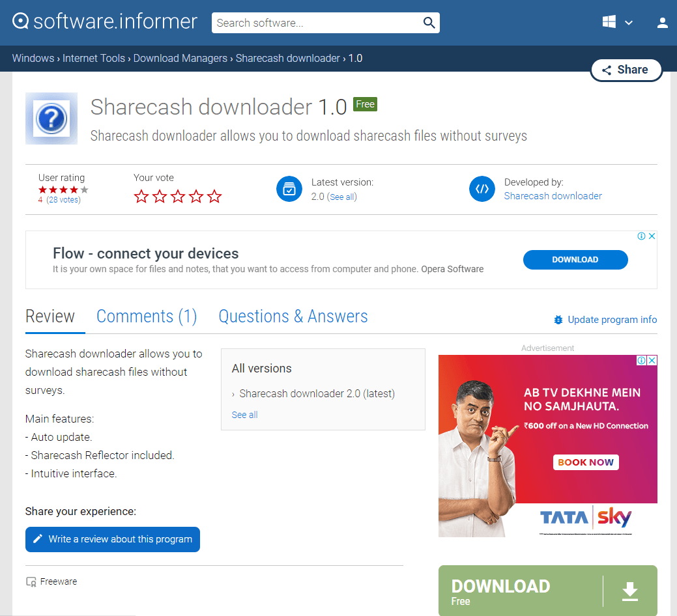
Task: Click the developer code brackets icon
Action: (x=482, y=189)
